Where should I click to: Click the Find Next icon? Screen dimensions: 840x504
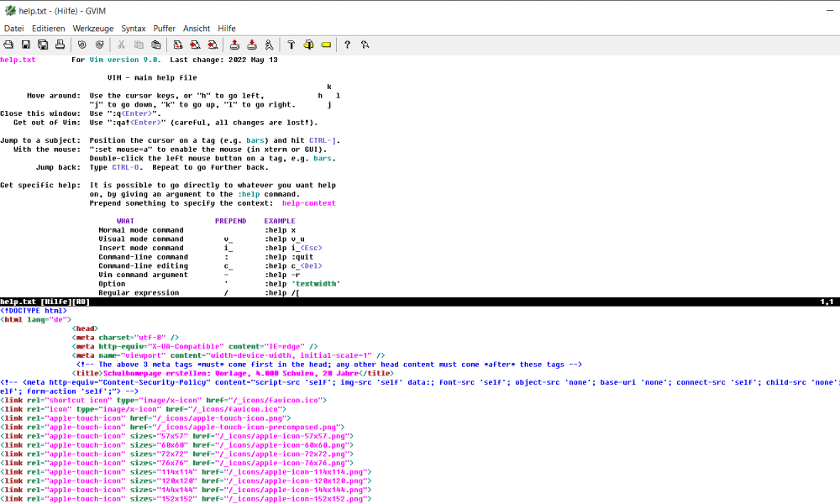tap(196, 45)
